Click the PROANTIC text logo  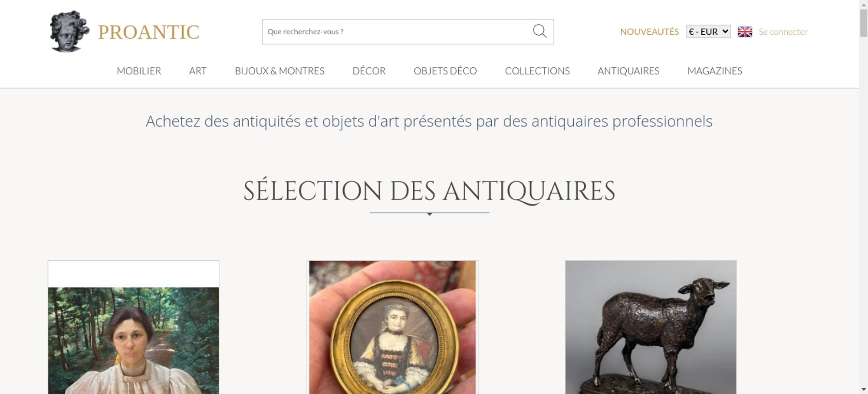pyautogui.click(x=148, y=32)
